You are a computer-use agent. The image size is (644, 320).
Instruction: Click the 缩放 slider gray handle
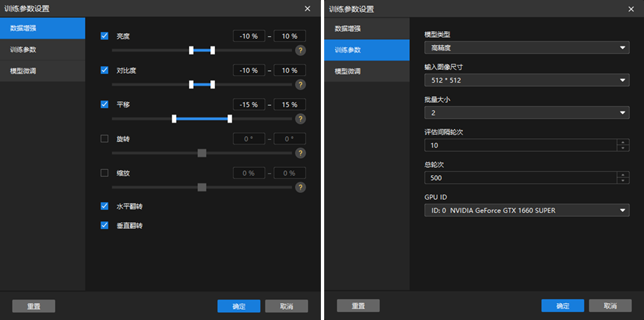tap(202, 187)
